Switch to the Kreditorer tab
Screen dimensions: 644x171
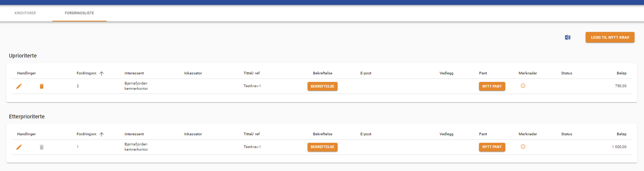[25, 13]
